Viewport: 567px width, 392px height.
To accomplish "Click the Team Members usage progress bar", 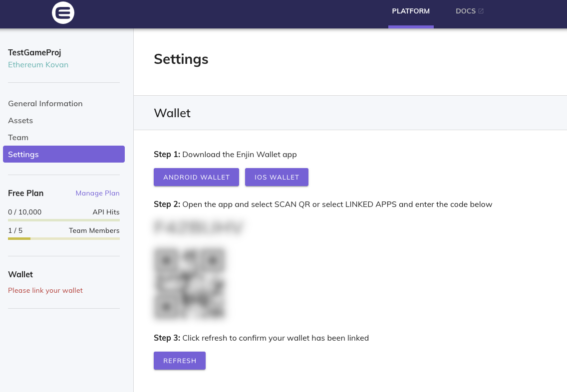I will (x=64, y=238).
